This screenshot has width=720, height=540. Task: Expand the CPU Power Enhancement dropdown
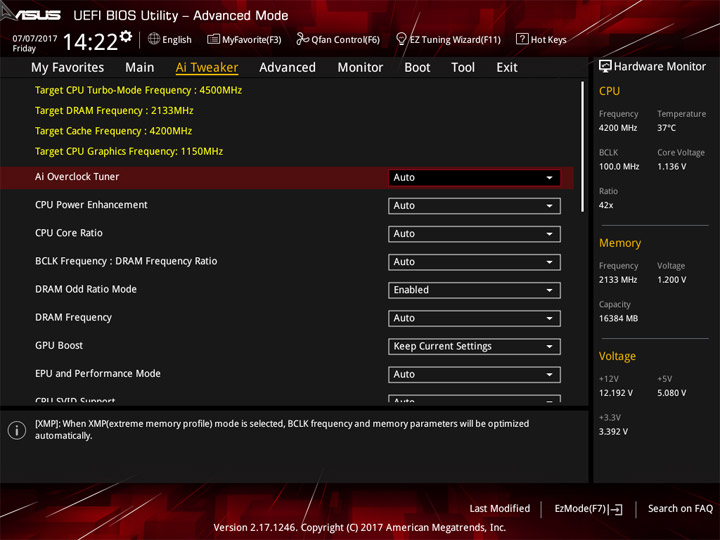(x=474, y=206)
